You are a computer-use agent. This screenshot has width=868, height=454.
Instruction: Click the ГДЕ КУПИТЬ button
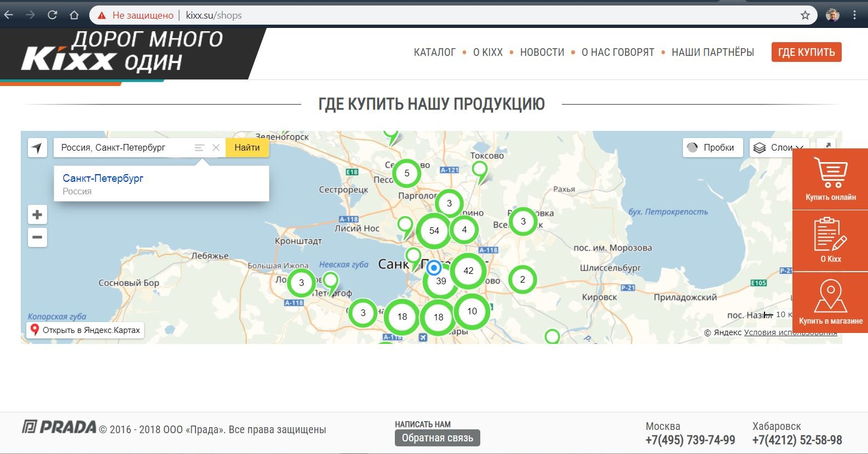(x=806, y=52)
